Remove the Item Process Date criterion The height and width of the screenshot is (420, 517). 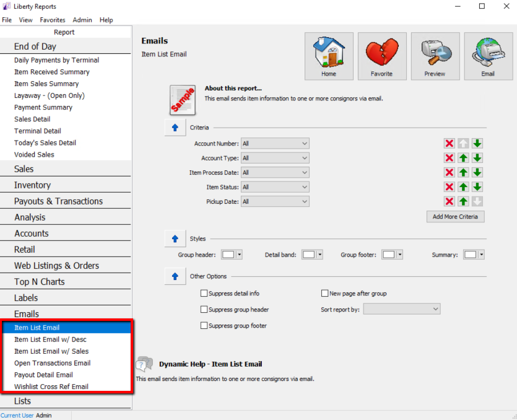tap(449, 173)
